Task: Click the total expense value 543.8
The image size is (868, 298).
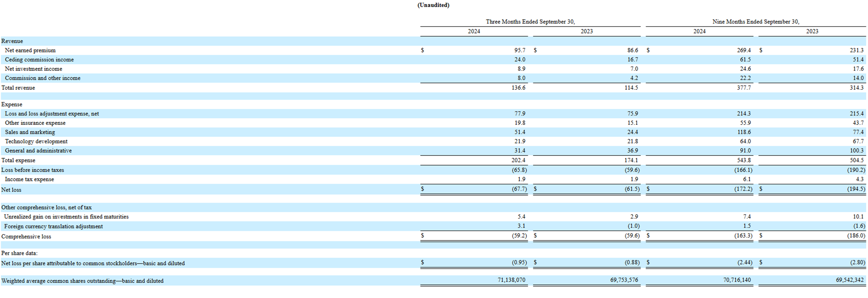Action: coord(743,160)
